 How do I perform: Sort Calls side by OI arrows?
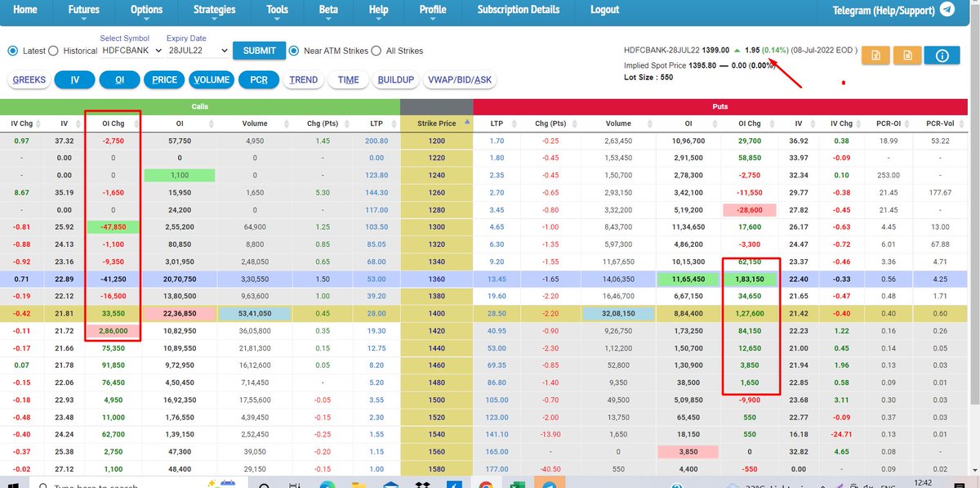(x=212, y=123)
